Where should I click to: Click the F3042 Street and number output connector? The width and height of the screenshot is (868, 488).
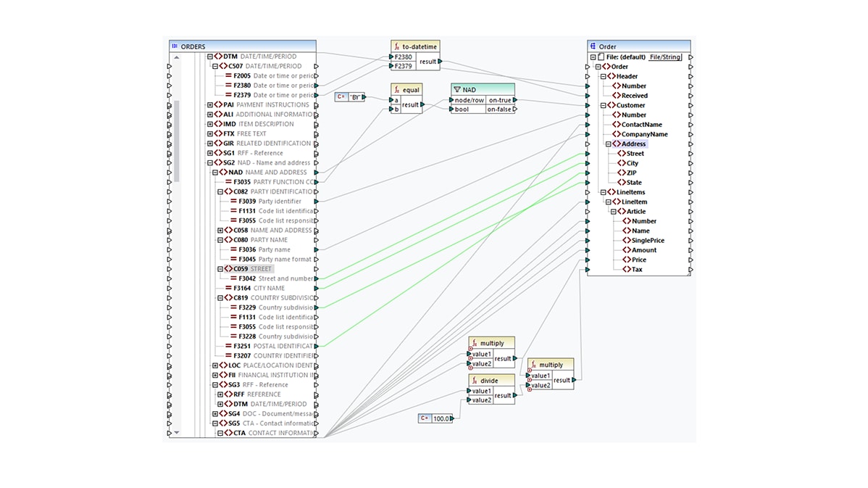[x=316, y=278]
